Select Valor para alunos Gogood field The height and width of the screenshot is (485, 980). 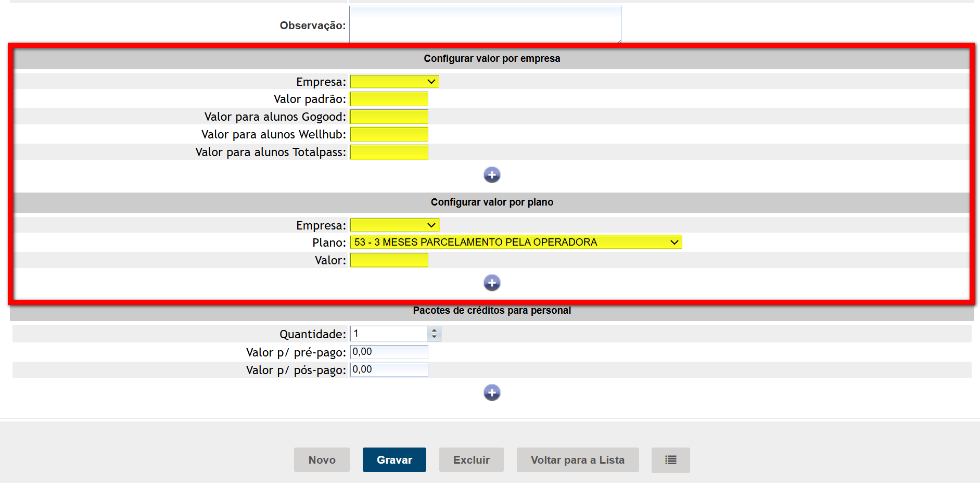click(389, 117)
